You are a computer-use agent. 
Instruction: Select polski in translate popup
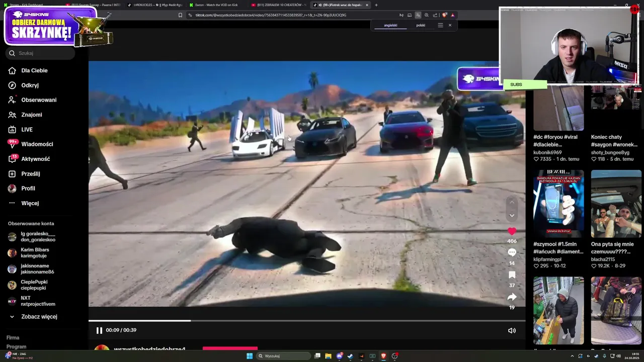421,25
